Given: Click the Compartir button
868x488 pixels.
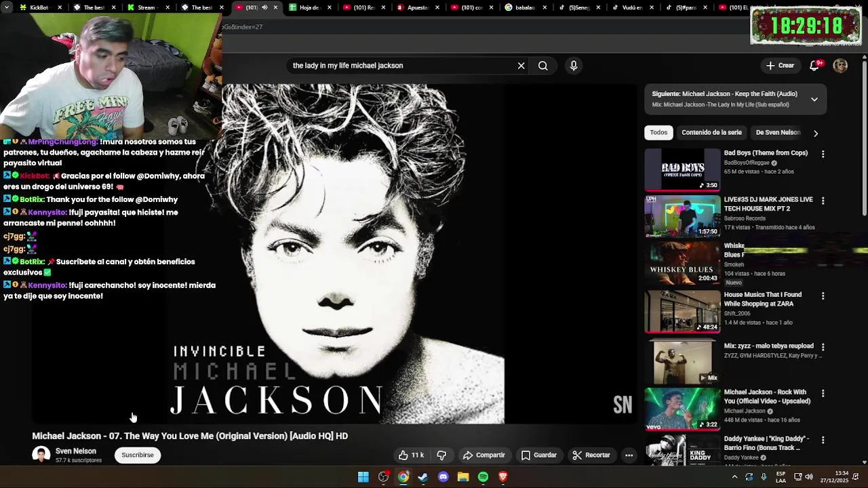Looking at the screenshot, I should click(484, 455).
